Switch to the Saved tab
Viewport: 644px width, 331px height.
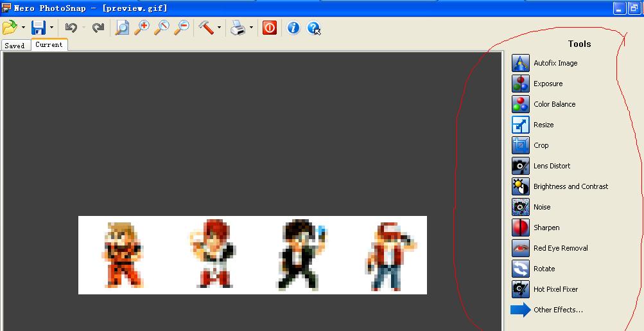(15, 45)
